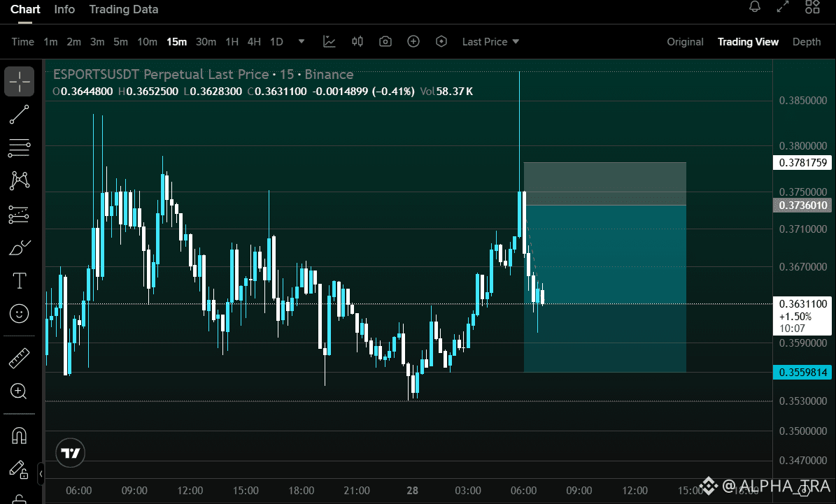Open the Trading Data tab

pyautogui.click(x=124, y=10)
